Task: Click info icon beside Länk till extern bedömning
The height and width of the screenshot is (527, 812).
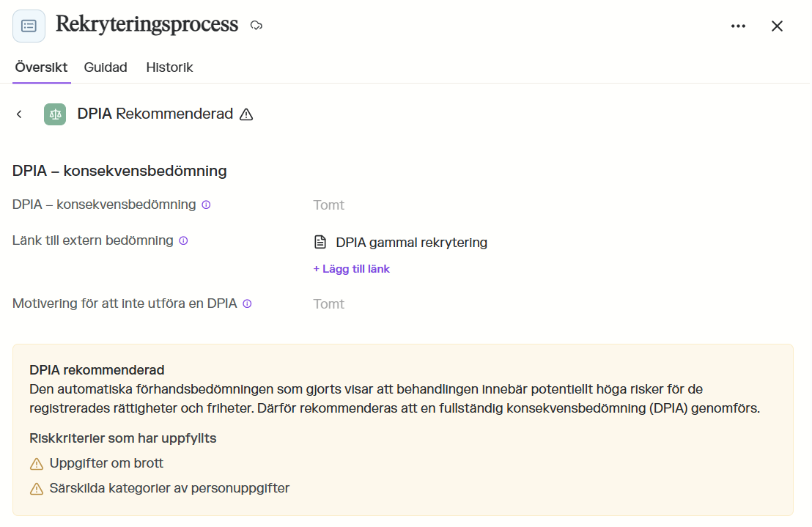Action: (x=183, y=240)
